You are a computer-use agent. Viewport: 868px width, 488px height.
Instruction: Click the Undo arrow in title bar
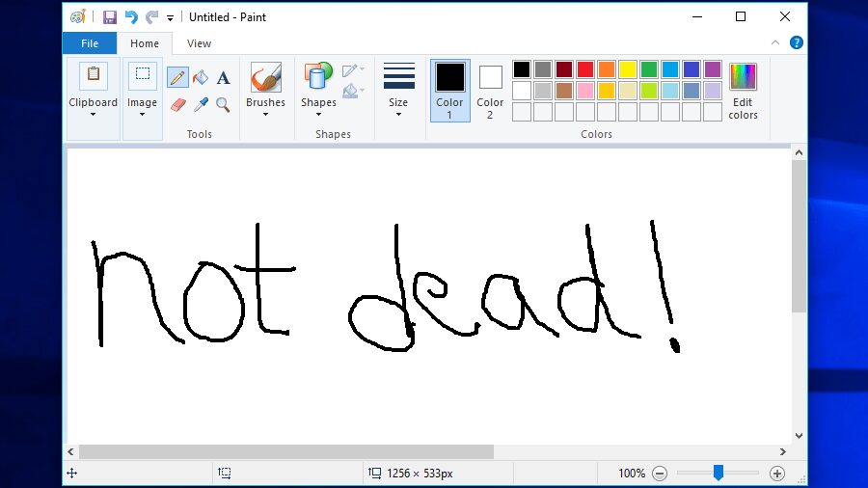[x=131, y=17]
